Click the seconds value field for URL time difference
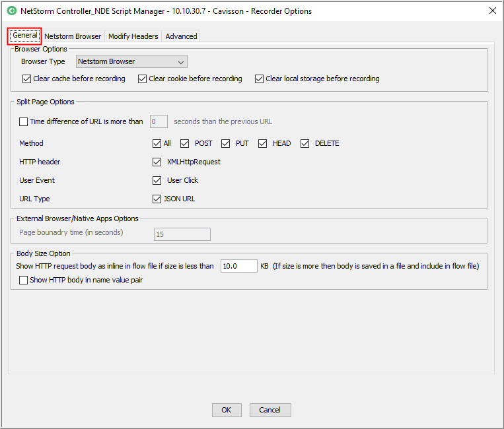Screen dimensions: 504x429 coord(159,121)
